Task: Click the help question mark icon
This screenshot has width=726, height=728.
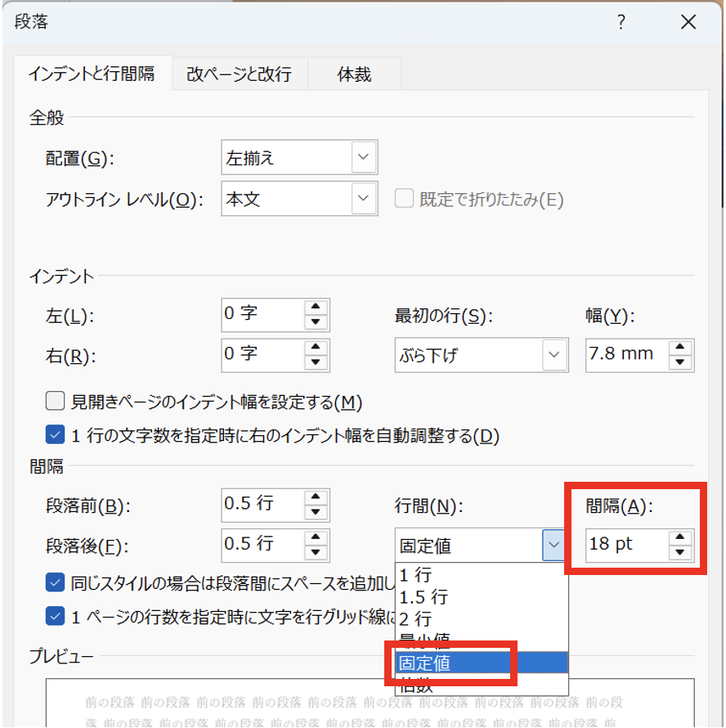Action: click(x=621, y=22)
